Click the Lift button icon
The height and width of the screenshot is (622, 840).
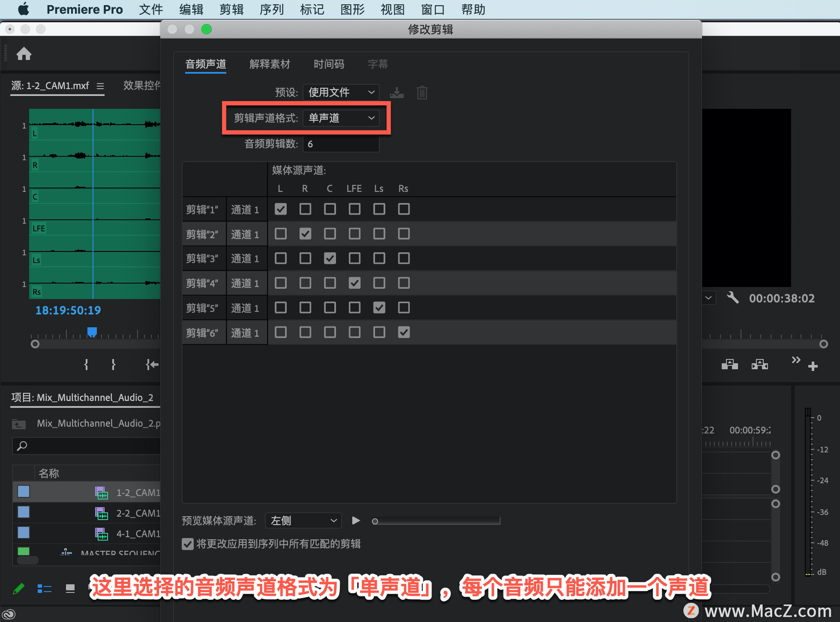click(x=729, y=364)
